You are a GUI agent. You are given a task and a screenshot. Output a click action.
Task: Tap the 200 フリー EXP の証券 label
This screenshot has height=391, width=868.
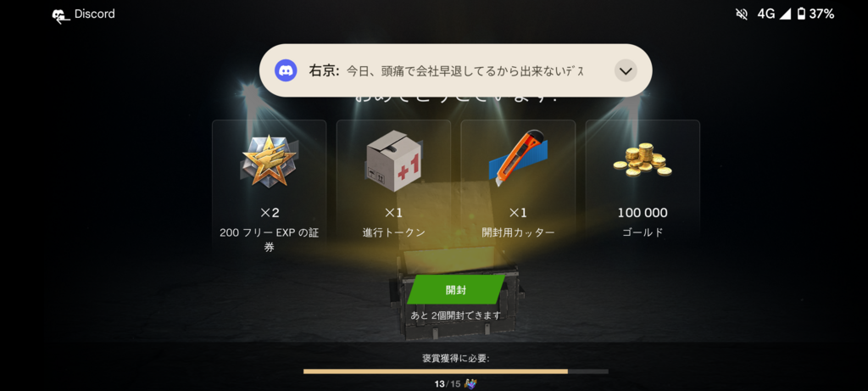[269, 240]
